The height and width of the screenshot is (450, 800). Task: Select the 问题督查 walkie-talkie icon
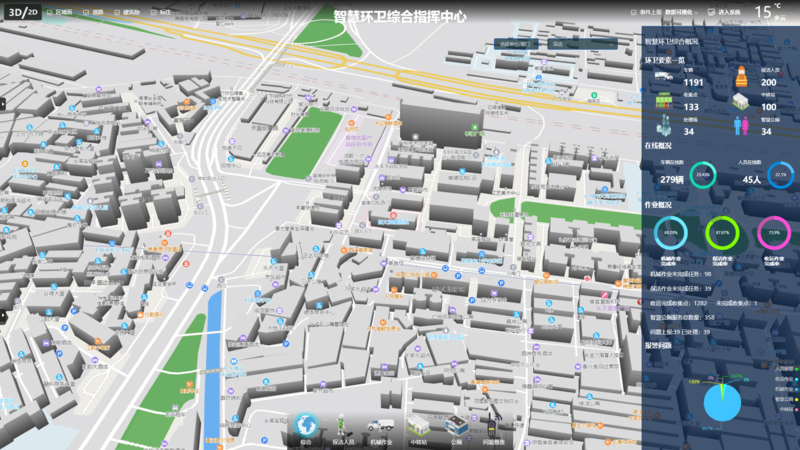[x=493, y=425]
